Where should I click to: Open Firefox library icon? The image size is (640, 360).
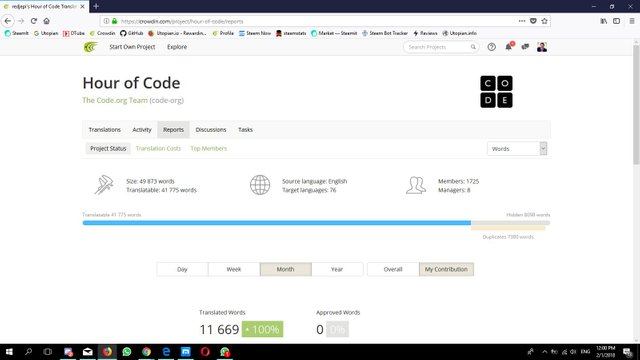point(604,21)
